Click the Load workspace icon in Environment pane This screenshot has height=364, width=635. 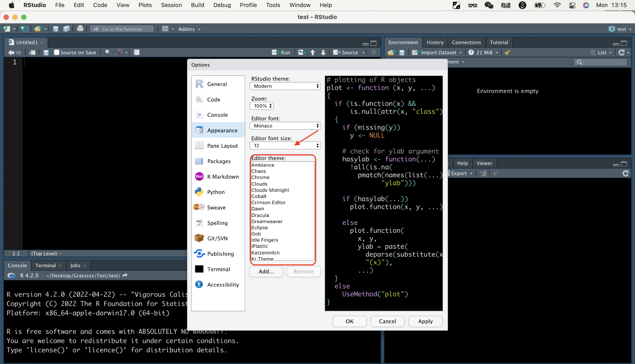pos(391,53)
